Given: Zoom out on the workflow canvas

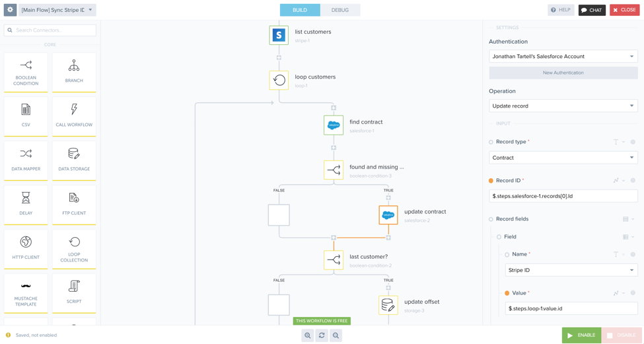Looking at the screenshot, I should (336, 335).
